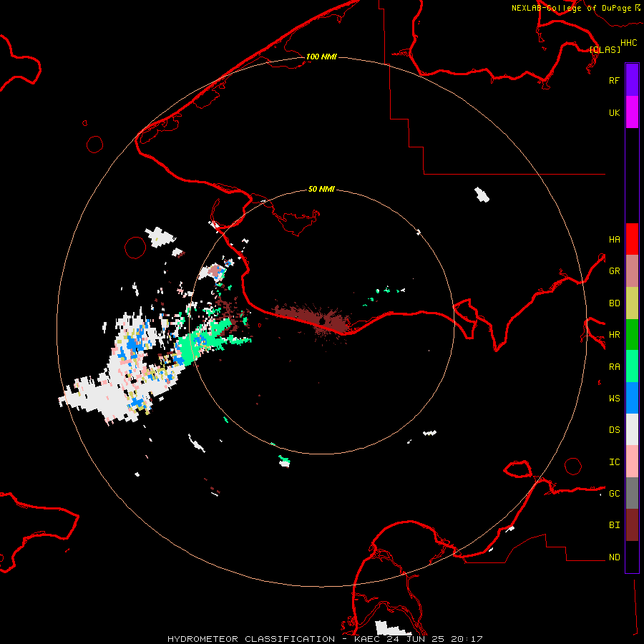Screen dimensions: 644x644
Task: Click the RA legend label
Action: (614, 367)
